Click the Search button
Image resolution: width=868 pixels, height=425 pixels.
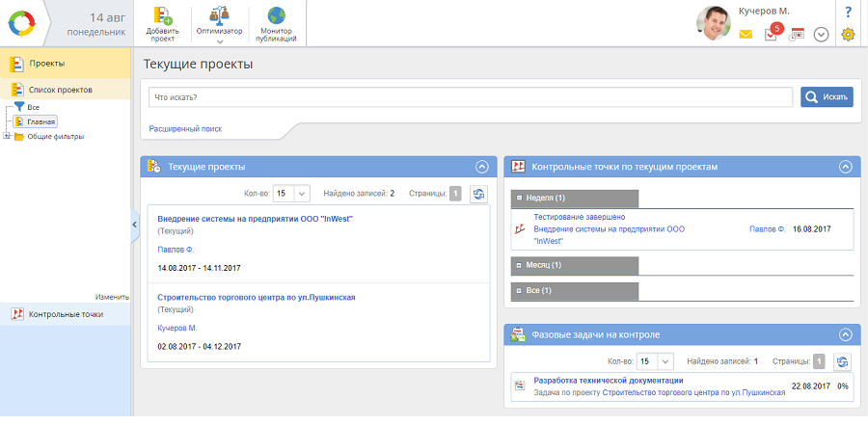[x=827, y=96]
